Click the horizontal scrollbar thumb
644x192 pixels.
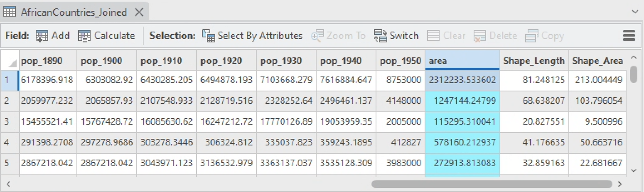click(492, 184)
